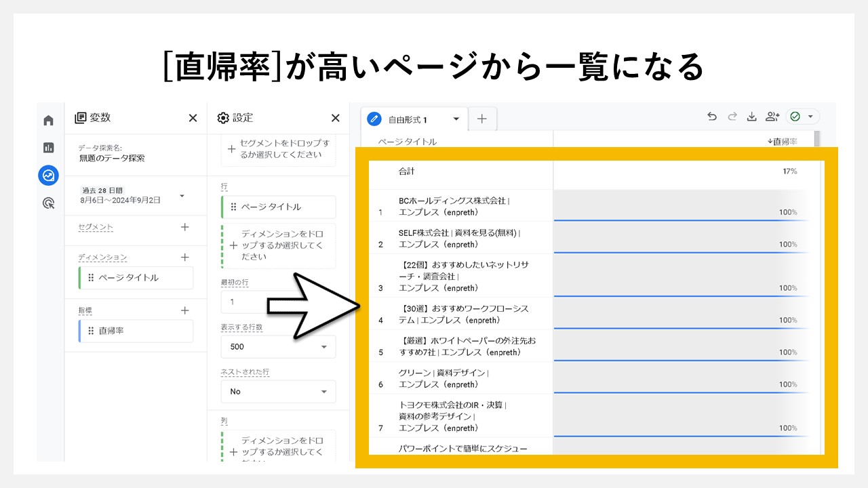
Task: Export data using the download icon
Action: pos(752,117)
